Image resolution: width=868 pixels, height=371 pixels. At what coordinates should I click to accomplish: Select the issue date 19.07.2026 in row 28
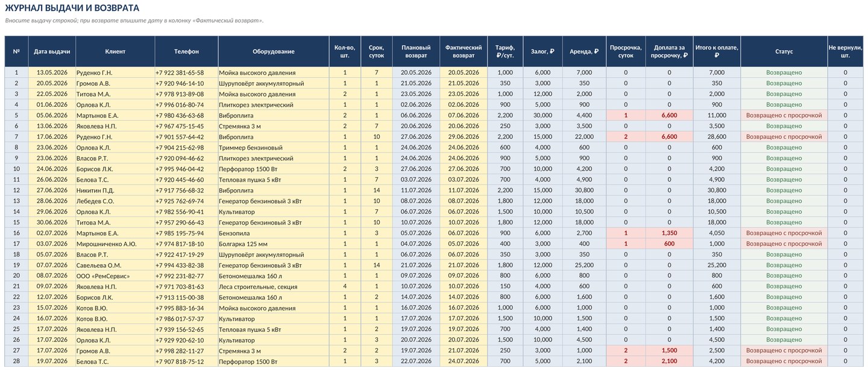(x=52, y=361)
